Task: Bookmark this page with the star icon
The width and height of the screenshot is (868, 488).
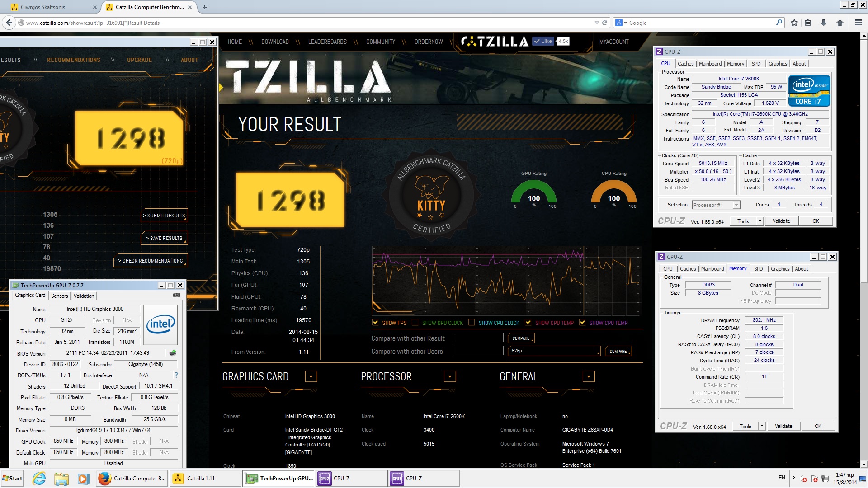Action: click(794, 23)
